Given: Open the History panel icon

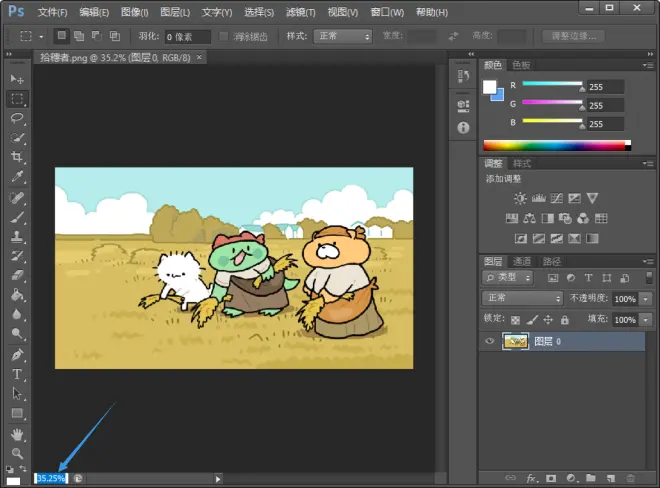Looking at the screenshot, I should pyautogui.click(x=463, y=76).
